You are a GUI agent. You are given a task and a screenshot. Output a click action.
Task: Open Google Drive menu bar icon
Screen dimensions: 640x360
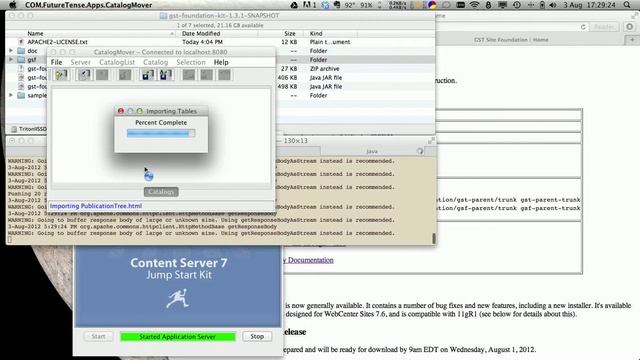[x=294, y=5]
